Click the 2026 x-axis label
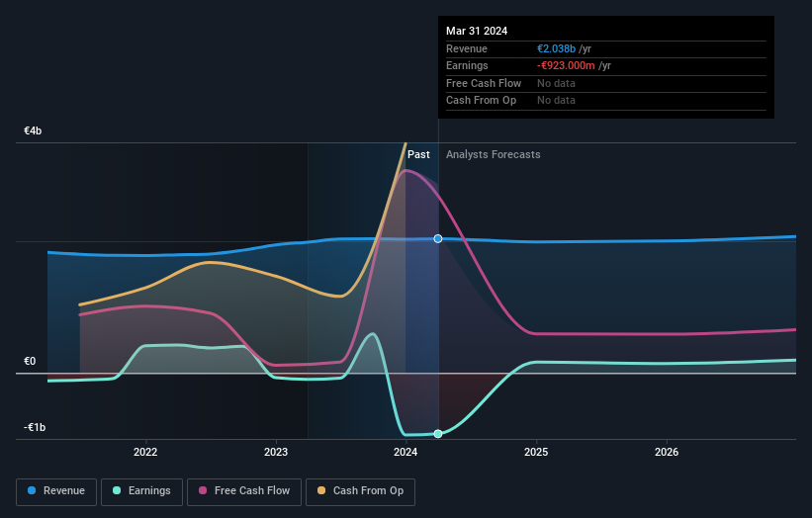812x518 pixels. pyautogui.click(x=667, y=452)
